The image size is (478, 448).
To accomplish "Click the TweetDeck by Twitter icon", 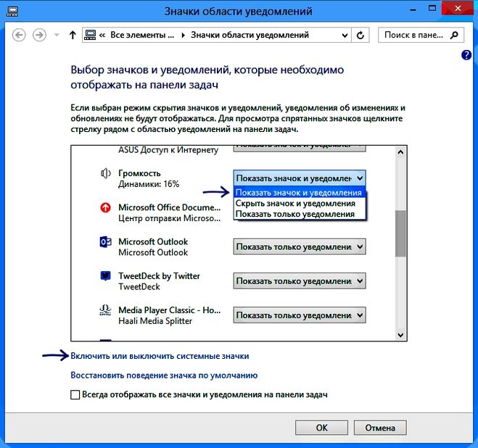I will (105, 277).
